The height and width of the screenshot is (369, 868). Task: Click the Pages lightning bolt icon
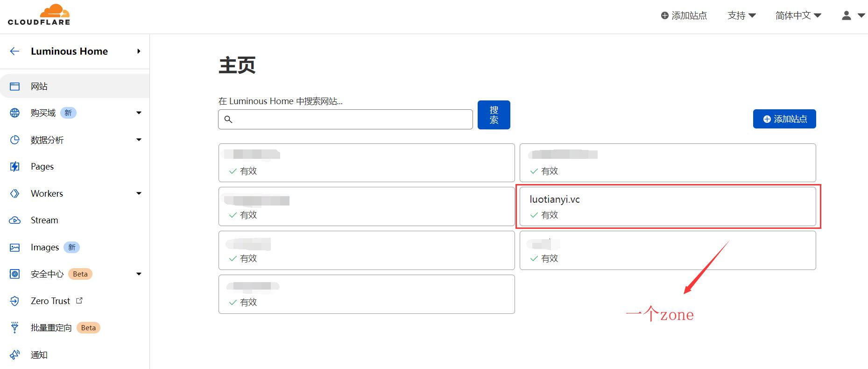coord(15,167)
